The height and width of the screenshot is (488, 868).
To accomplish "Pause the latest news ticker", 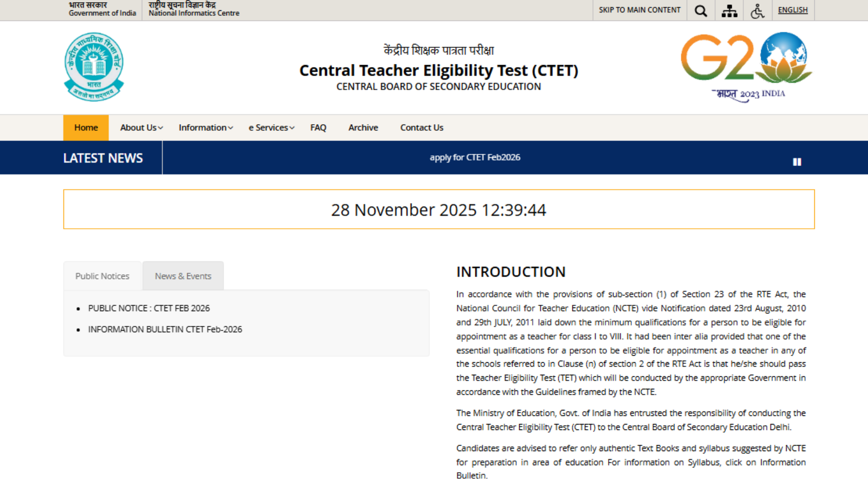I will (797, 162).
